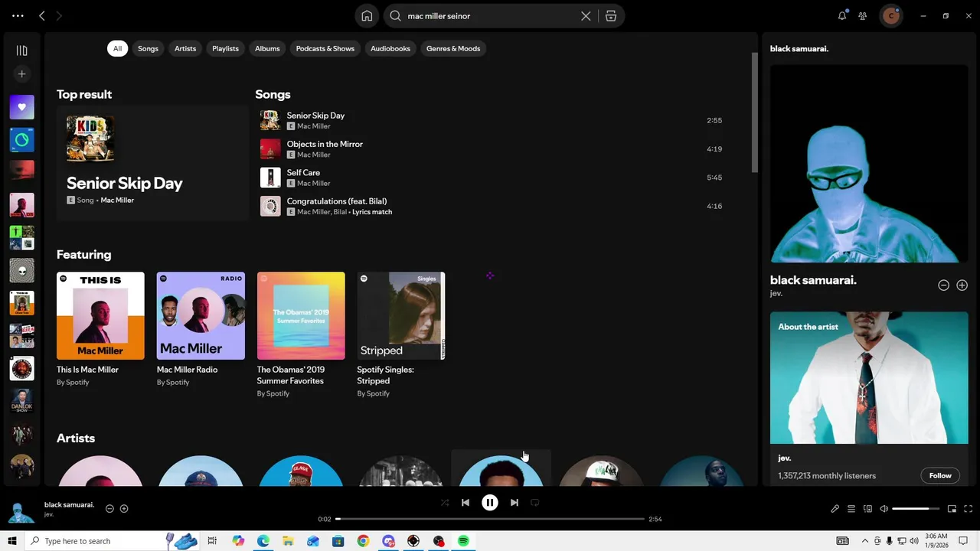The image size is (980, 551).
Task: Select the Albums filter chip
Action: pos(267,48)
